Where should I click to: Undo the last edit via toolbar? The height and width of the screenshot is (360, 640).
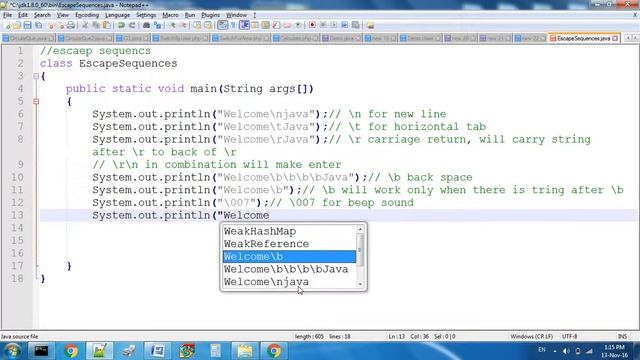[x=121, y=25]
